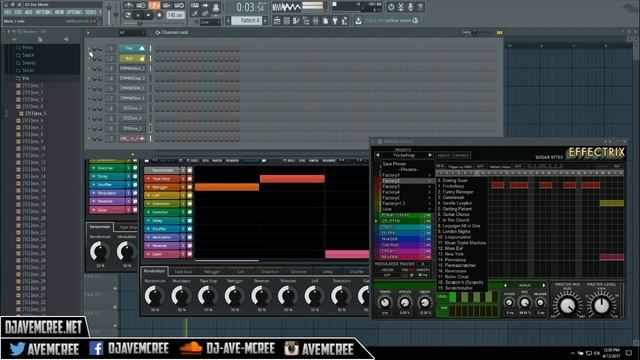This screenshot has width=640, height=360.
Task: Switch to the Retrigger tab in lower panel
Action: coord(212,271)
